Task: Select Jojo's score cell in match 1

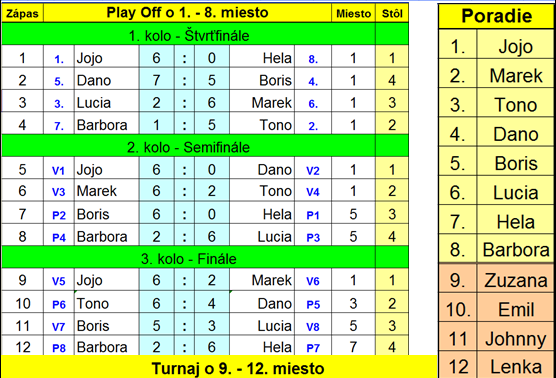Action: [156, 56]
